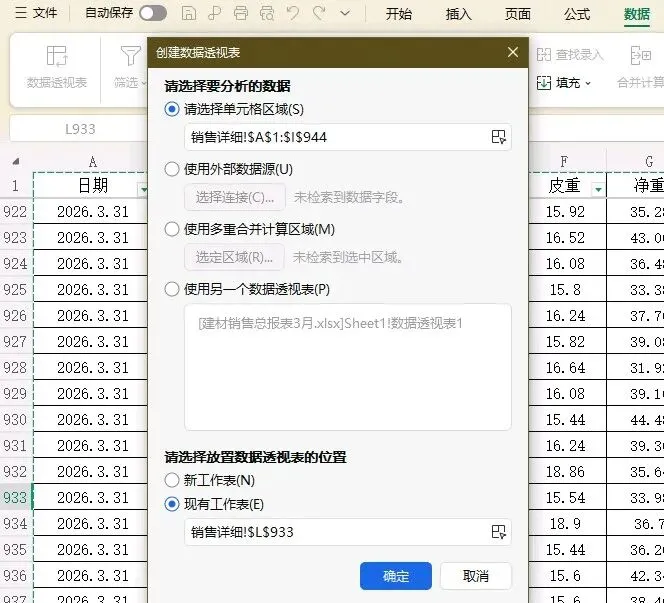664x603 pixels.
Task: Switch to the 插入 ribbon tab
Action: 458,14
